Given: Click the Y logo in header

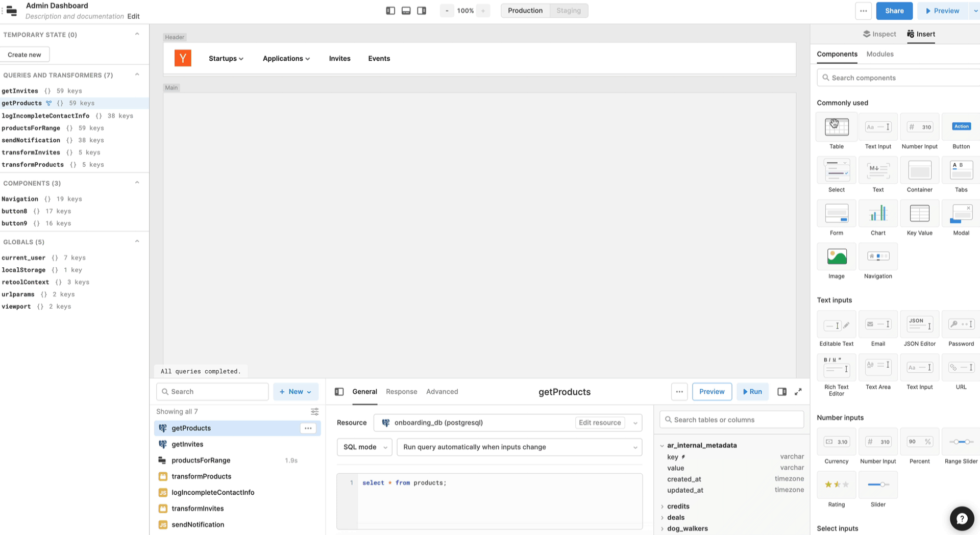Looking at the screenshot, I should tap(183, 58).
